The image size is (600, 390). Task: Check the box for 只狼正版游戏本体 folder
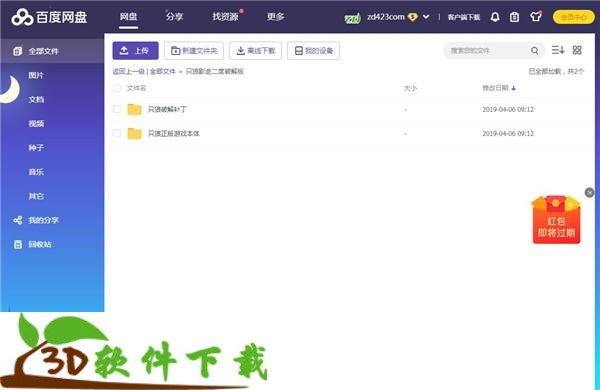pyautogui.click(x=117, y=133)
